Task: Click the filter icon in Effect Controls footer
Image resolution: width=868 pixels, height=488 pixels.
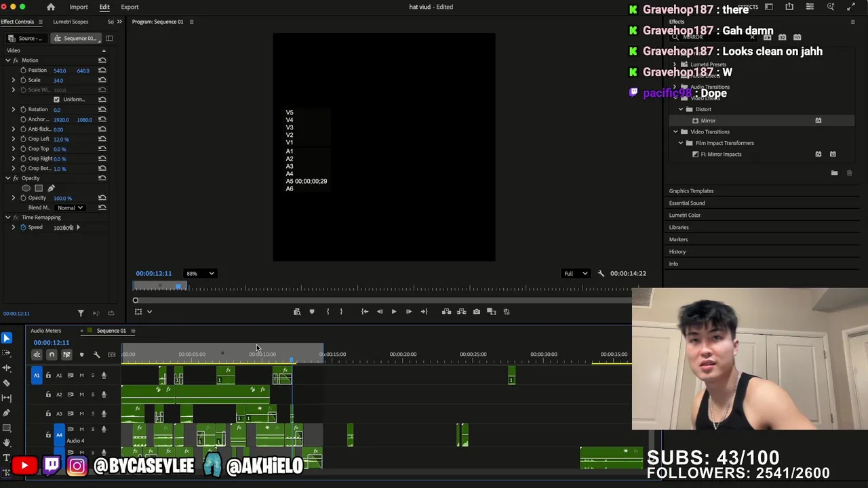Action: 81,312
